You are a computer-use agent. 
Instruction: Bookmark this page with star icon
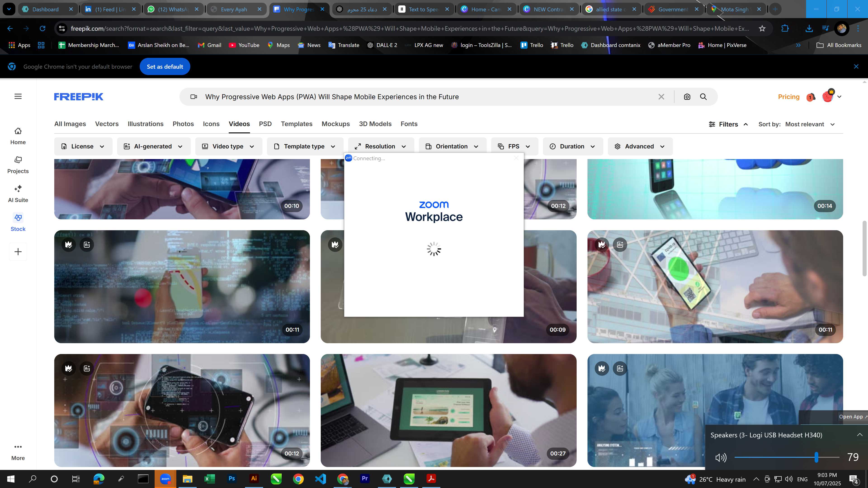762,29
